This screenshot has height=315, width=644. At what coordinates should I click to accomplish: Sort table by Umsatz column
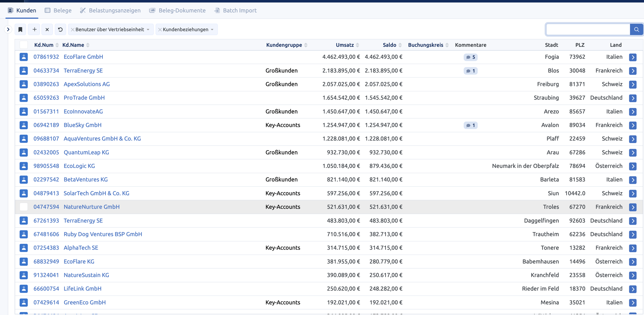[x=347, y=45]
